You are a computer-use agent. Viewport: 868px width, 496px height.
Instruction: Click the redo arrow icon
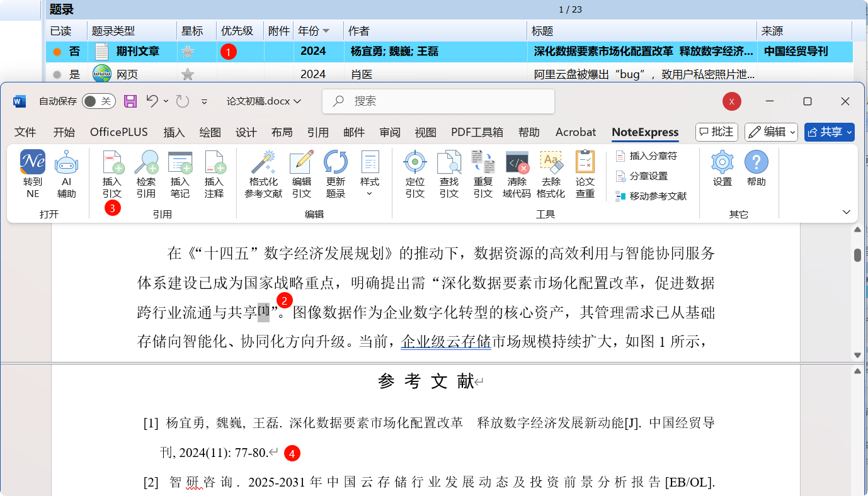pyautogui.click(x=182, y=101)
